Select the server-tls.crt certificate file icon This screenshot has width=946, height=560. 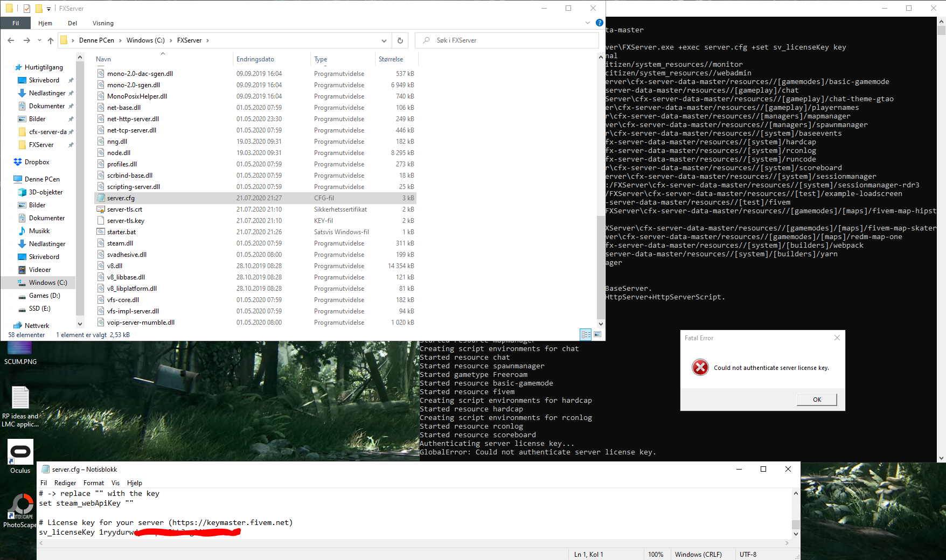click(x=101, y=209)
